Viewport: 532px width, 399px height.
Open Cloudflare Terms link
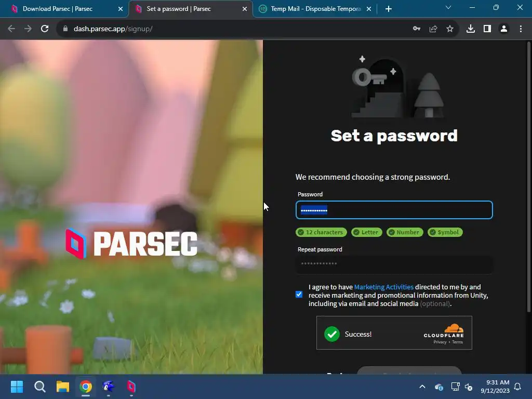[x=457, y=342]
